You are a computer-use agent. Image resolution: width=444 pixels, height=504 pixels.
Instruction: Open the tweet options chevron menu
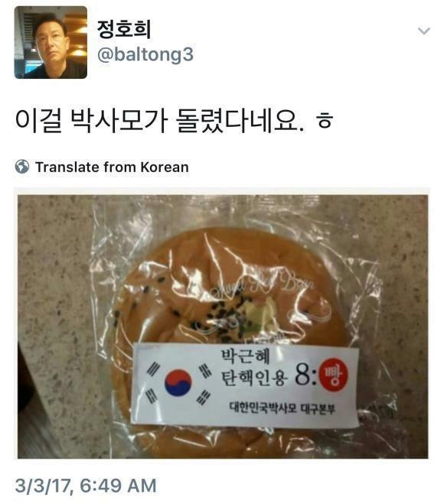424,31
